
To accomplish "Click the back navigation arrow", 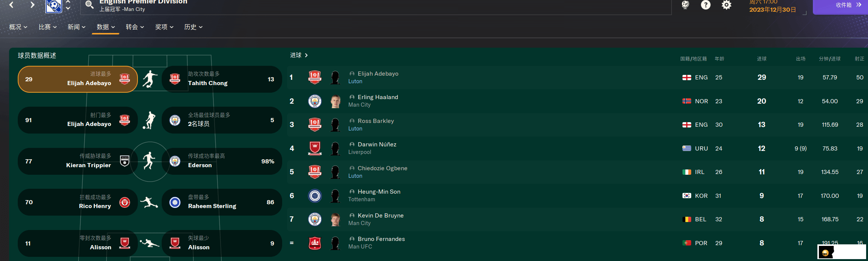I will click(11, 5).
